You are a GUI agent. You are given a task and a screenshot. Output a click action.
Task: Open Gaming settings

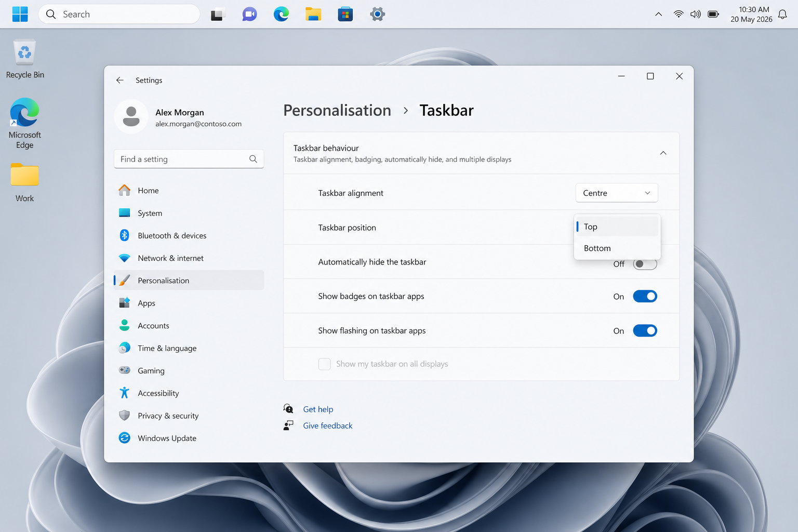pos(189,370)
